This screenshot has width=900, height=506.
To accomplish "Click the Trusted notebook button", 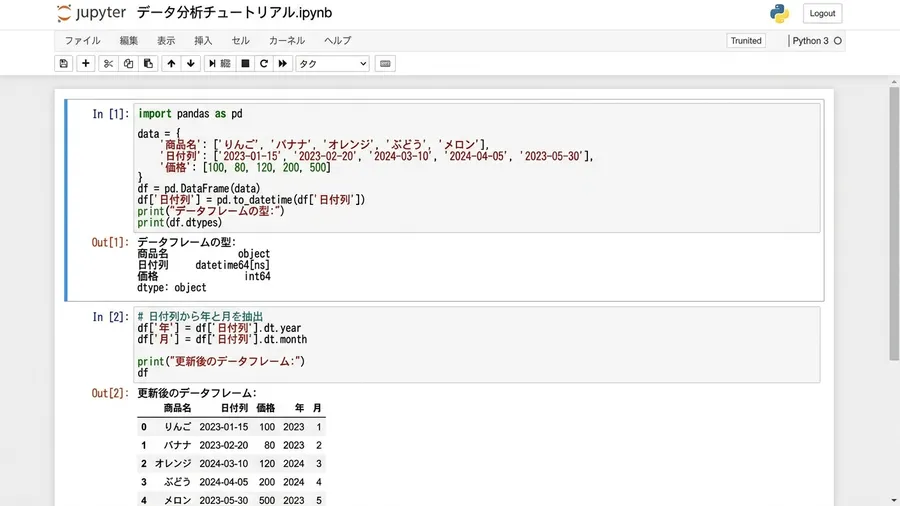I will [x=746, y=41].
